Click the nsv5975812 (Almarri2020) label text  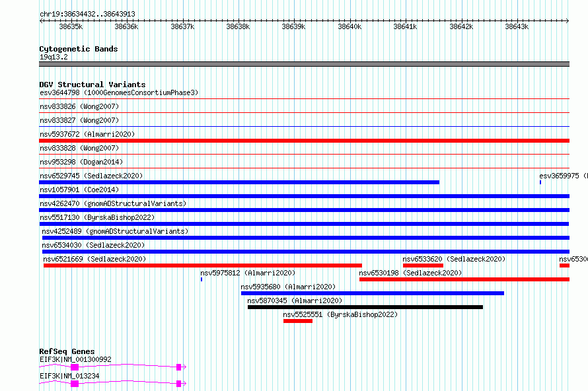[x=248, y=273]
